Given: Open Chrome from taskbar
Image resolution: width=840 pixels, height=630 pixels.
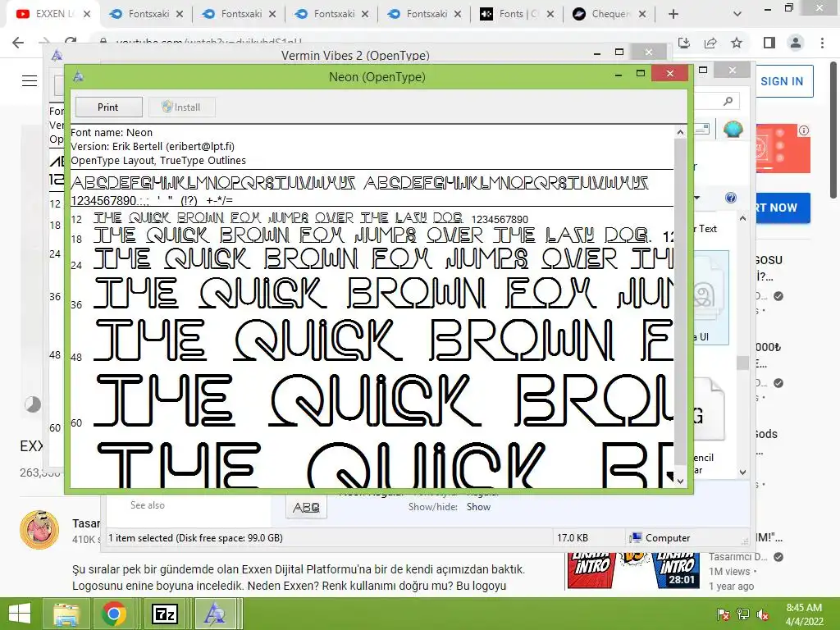Looking at the screenshot, I should pyautogui.click(x=114, y=614).
